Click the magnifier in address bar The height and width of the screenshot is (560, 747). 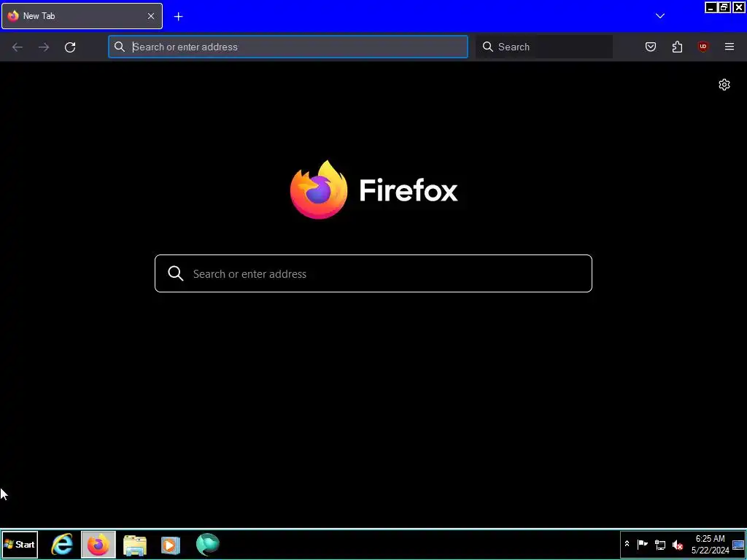click(120, 47)
